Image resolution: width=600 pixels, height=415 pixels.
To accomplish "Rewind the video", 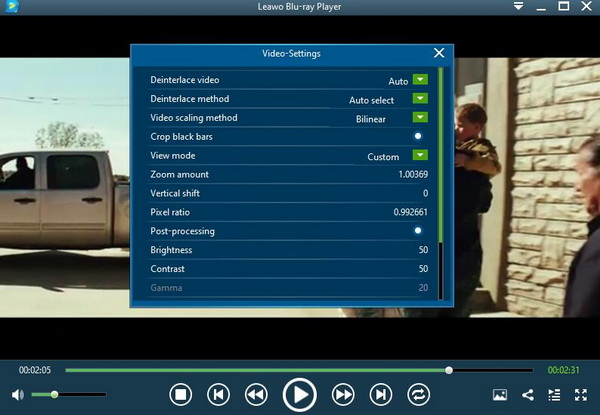I will pyautogui.click(x=256, y=395).
